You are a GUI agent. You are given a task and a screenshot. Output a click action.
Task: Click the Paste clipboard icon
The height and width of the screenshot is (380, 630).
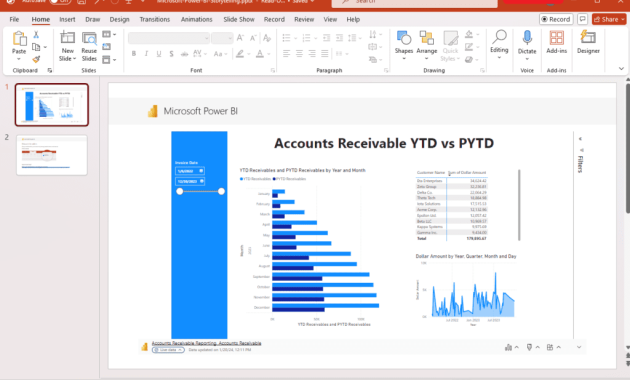coord(19,39)
